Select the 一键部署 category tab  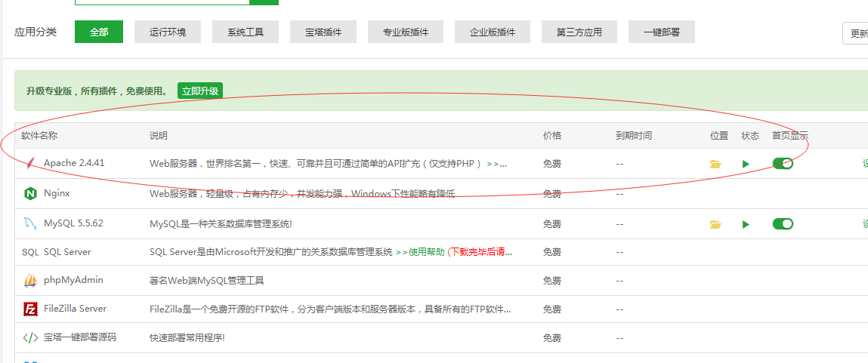tap(662, 32)
